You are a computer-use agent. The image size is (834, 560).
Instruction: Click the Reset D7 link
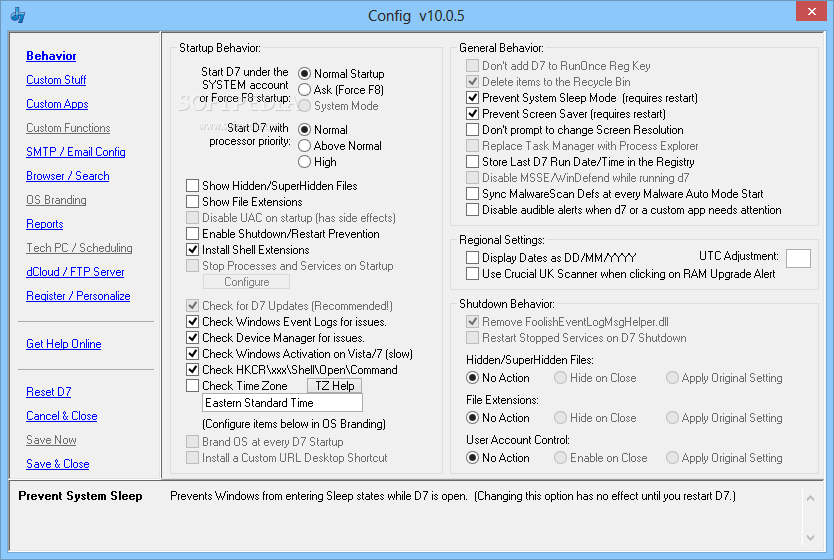48,391
